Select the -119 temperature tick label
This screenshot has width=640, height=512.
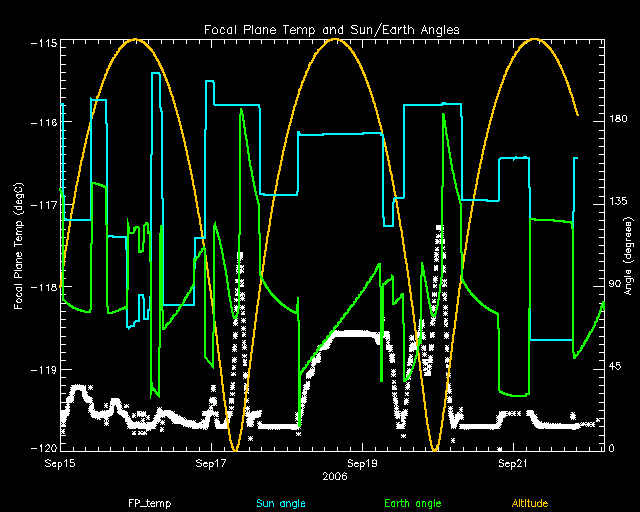tap(42, 369)
